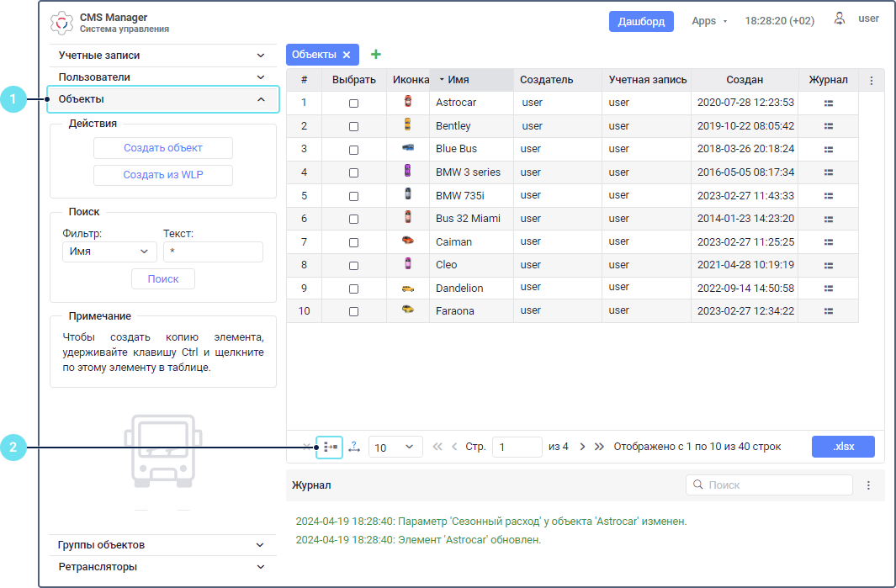Go to the next page arrow

pos(582,447)
